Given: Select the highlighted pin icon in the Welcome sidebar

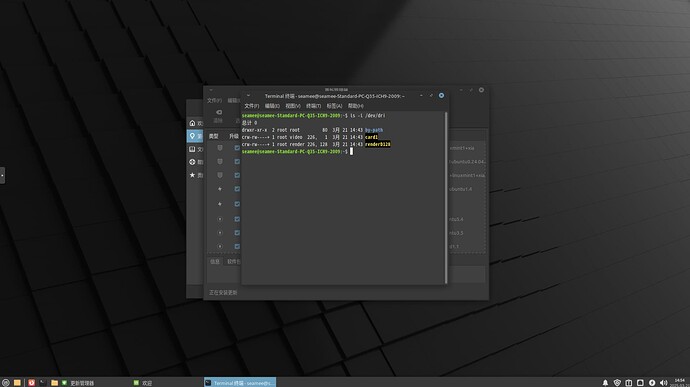Looking at the screenshot, I should point(192,136).
